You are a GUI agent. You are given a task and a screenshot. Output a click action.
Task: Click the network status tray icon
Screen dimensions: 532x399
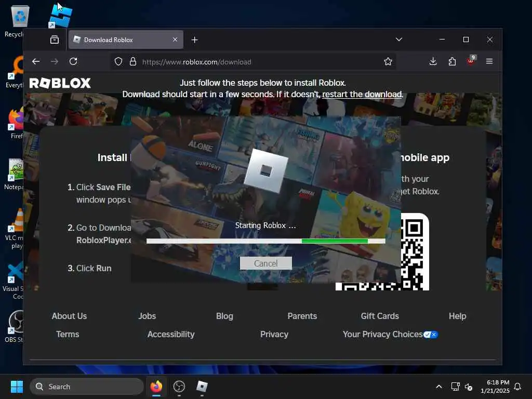(x=455, y=387)
